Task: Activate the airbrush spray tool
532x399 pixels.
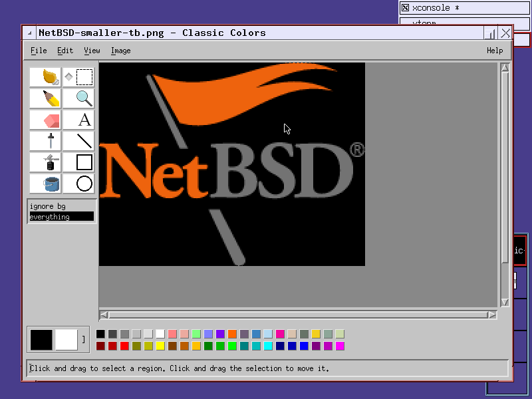Action: (x=45, y=162)
